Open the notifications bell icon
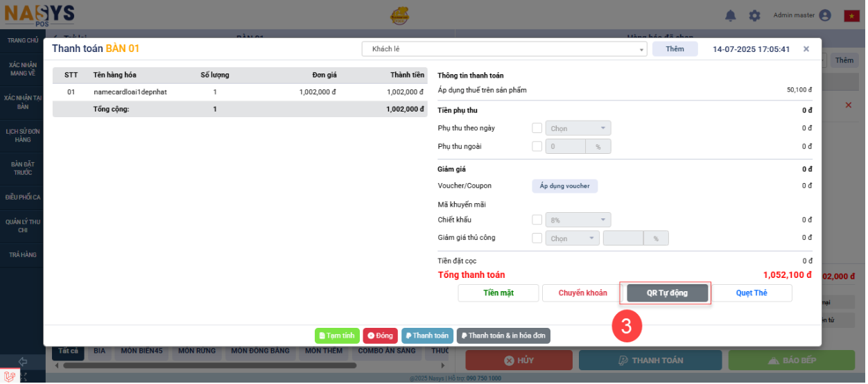 pos(731,15)
